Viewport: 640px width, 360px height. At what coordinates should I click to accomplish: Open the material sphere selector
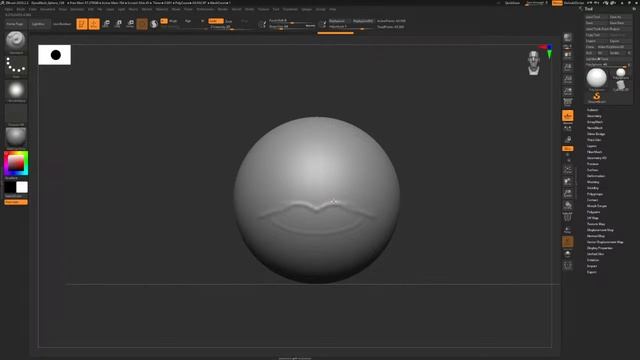[x=16, y=138]
